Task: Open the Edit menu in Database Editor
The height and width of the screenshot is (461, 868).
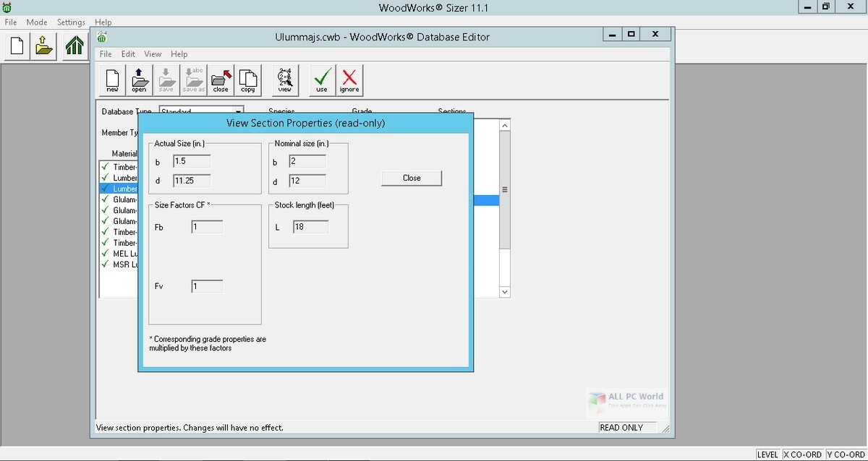Action: pos(128,54)
